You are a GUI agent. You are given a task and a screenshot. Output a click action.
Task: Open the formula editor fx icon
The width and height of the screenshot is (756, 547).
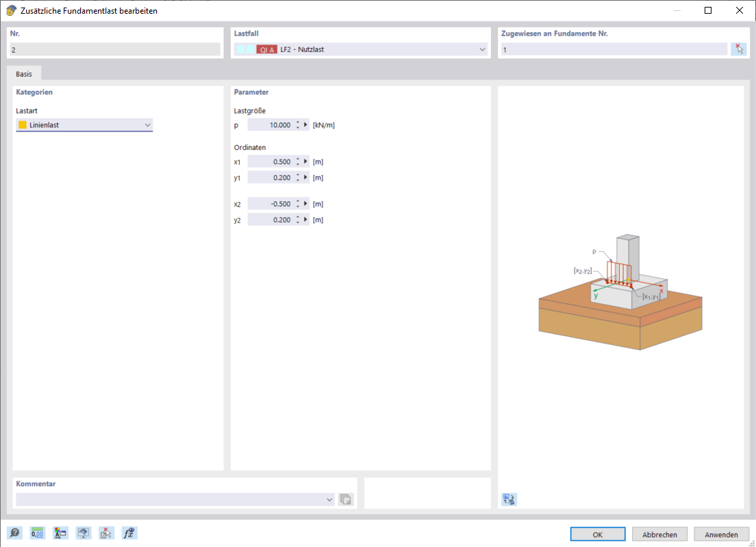point(129,533)
